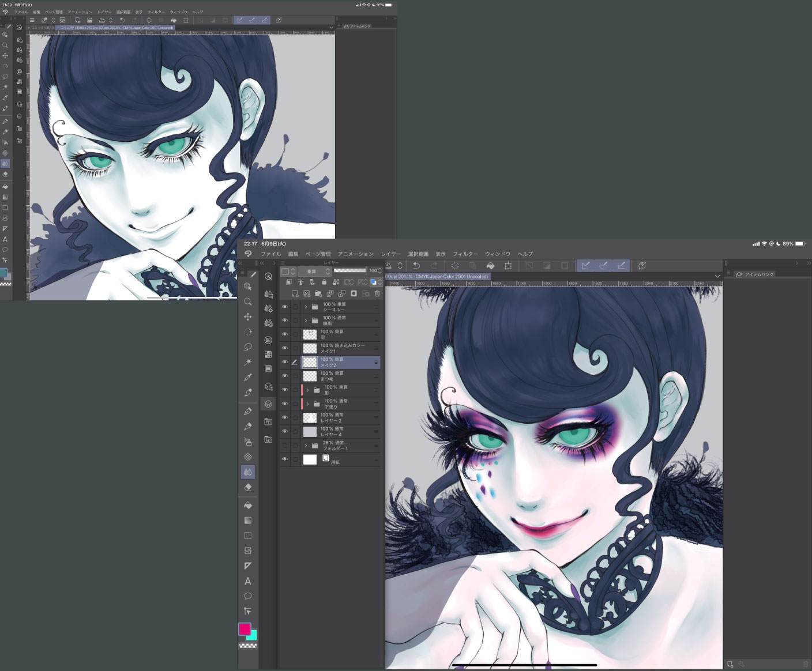
Task: Select the レイヤー 4 layer thumbnail
Action: point(310,431)
